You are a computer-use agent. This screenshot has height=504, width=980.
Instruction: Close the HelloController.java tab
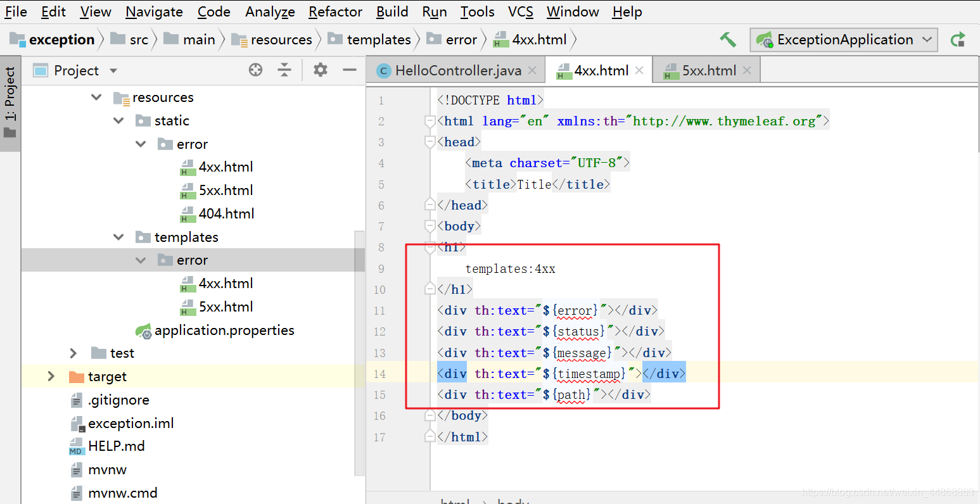coord(533,70)
